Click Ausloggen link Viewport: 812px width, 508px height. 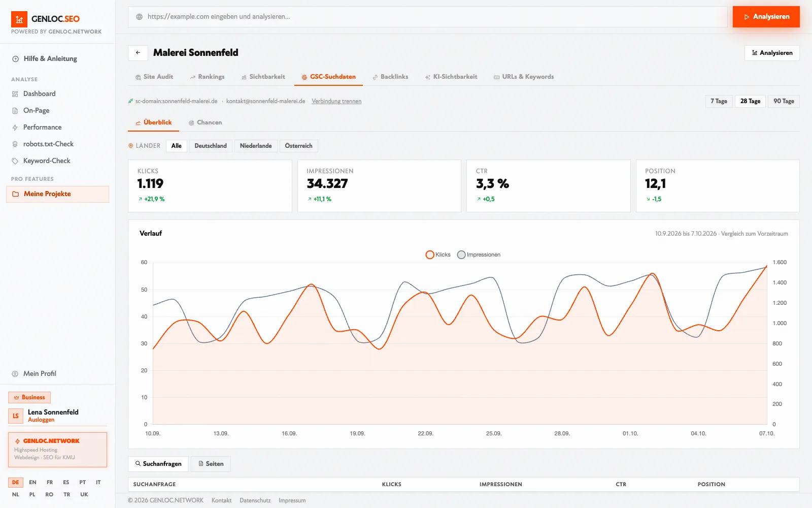(x=41, y=420)
